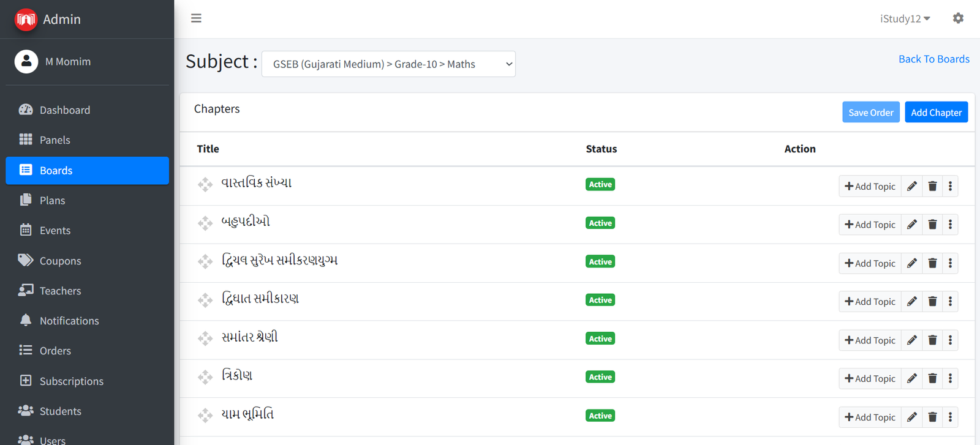Open the settings gear icon
The image size is (980, 445).
click(958, 18)
